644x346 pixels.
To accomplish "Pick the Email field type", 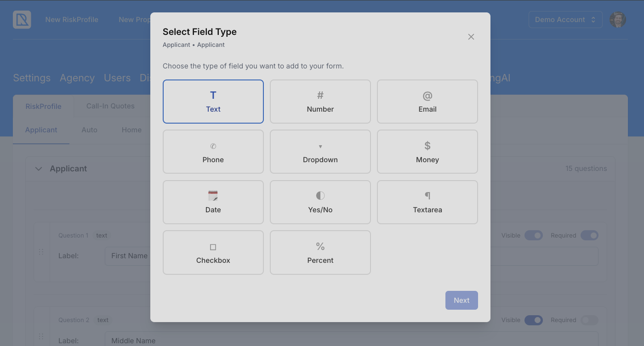I will (x=427, y=102).
